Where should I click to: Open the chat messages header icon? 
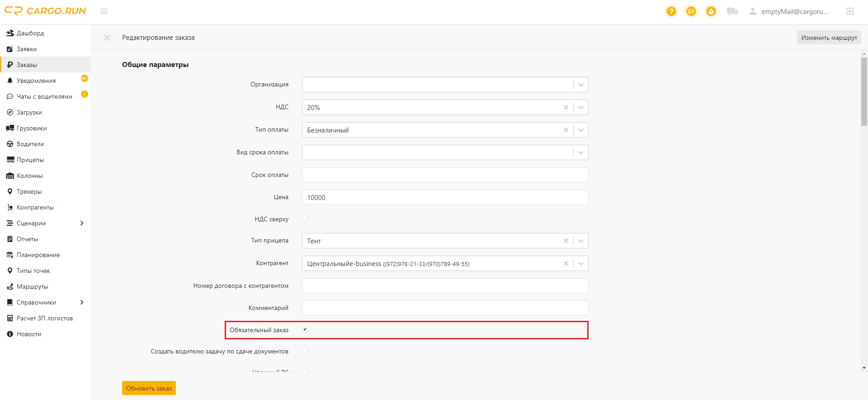pos(691,11)
